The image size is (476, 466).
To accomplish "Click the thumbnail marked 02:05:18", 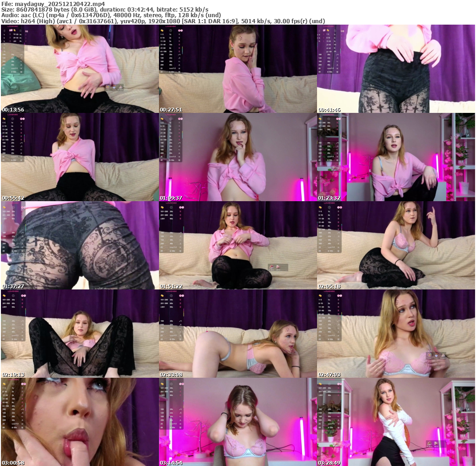I will click(x=396, y=245).
